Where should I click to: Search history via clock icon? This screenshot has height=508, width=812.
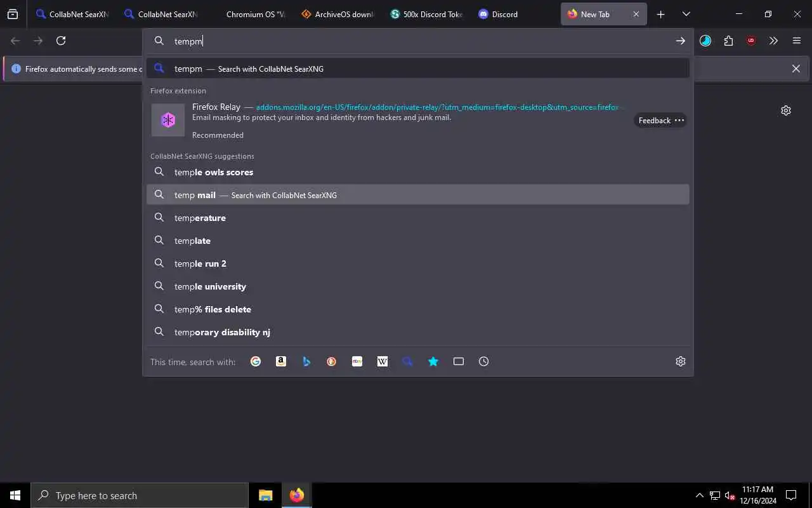tap(484, 361)
